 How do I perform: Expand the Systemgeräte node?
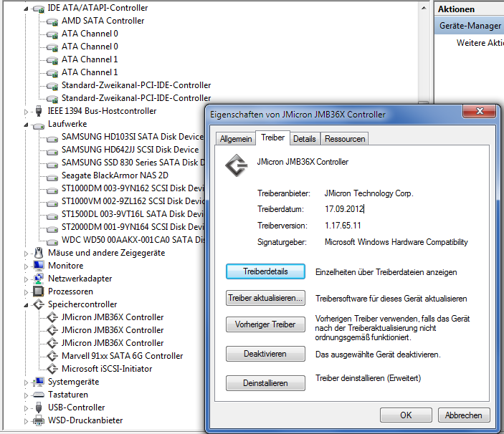(x=26, y=382)
